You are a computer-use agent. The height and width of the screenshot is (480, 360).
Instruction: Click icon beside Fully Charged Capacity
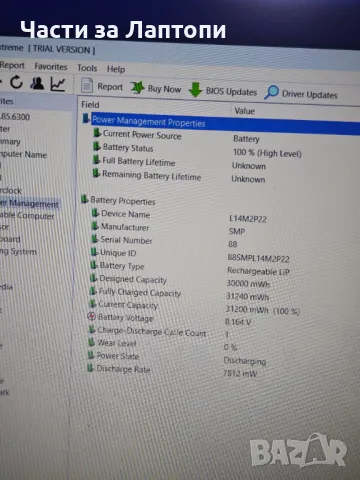click(x=93, y=291)
